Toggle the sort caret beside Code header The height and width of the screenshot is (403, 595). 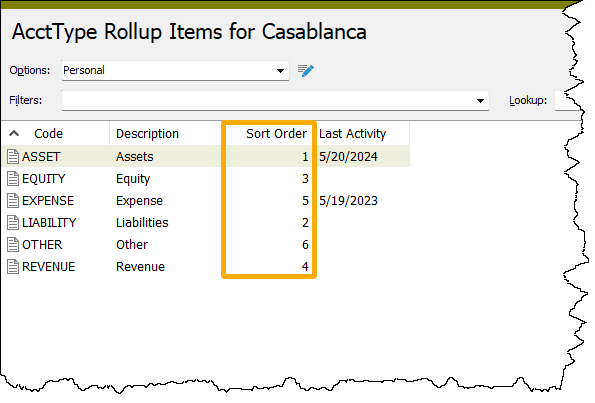(14, 133)
